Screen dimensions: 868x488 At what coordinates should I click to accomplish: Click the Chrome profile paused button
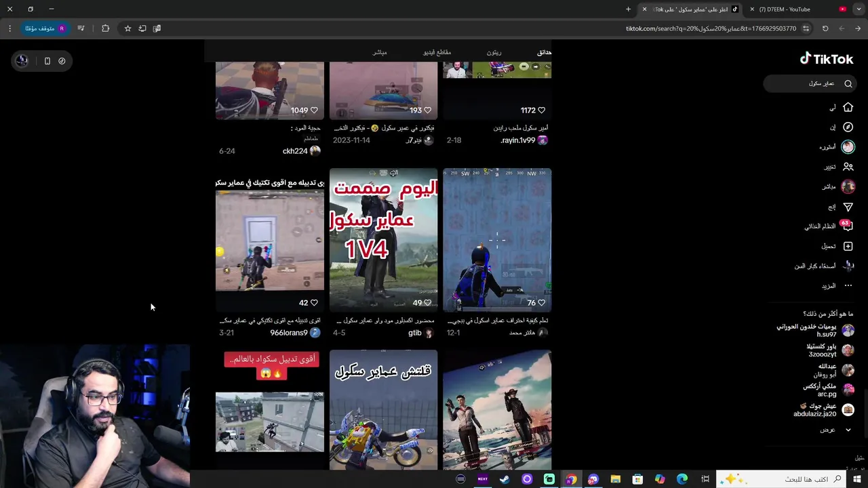point(46,28)
